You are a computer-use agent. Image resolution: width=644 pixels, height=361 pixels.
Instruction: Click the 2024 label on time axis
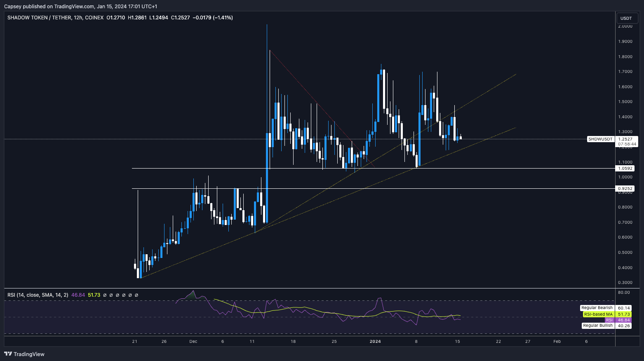375,342
